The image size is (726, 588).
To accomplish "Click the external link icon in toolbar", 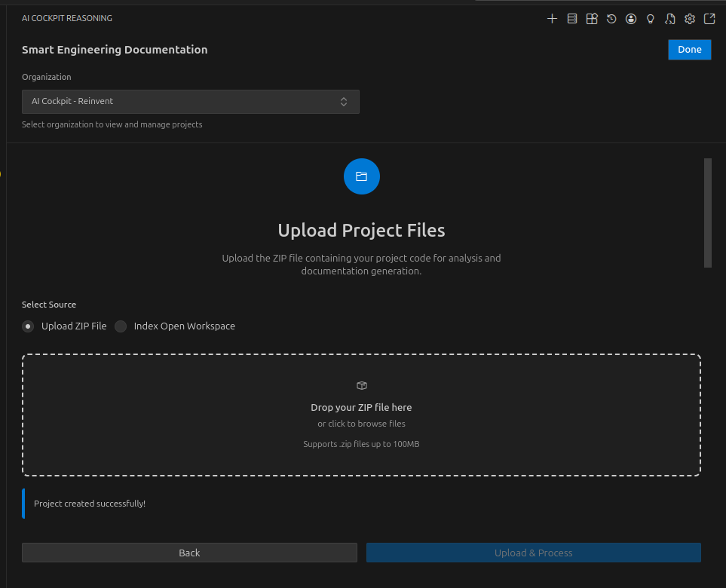I will [709, 18].
